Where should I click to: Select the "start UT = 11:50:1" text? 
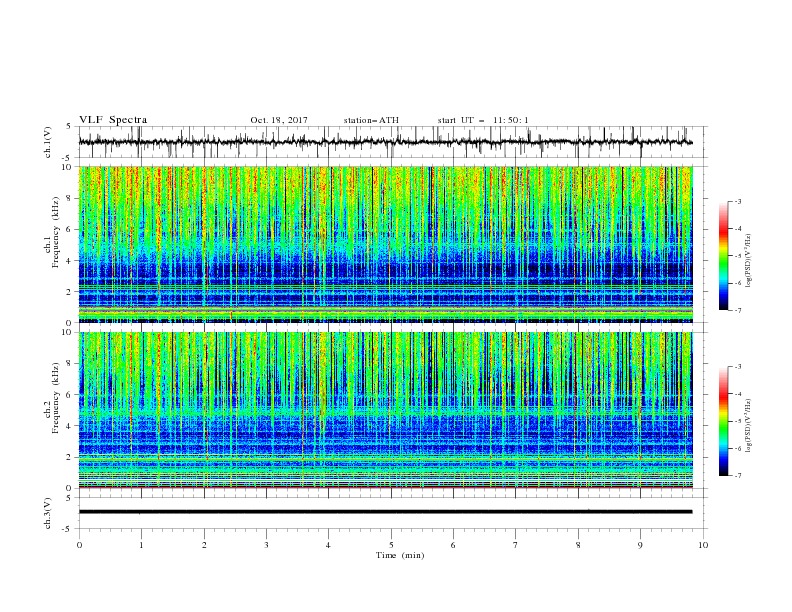click(483, 120)
